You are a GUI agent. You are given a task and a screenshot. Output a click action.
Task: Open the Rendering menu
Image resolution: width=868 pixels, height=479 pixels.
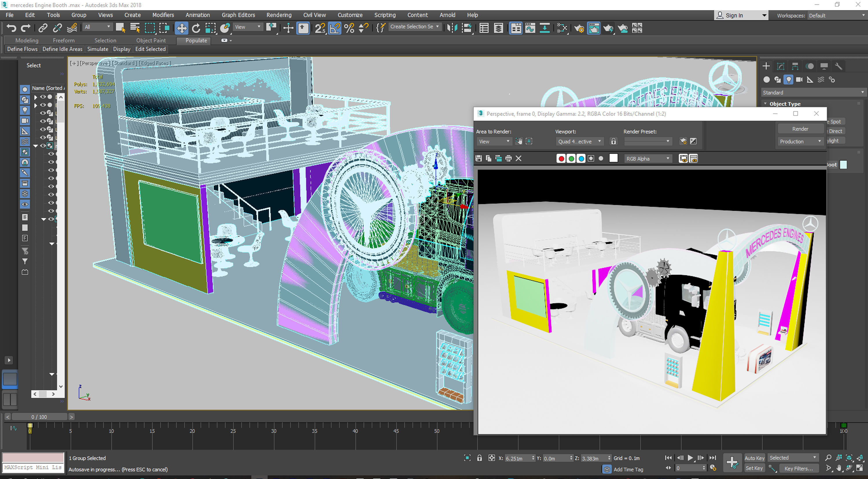(279, 15)
